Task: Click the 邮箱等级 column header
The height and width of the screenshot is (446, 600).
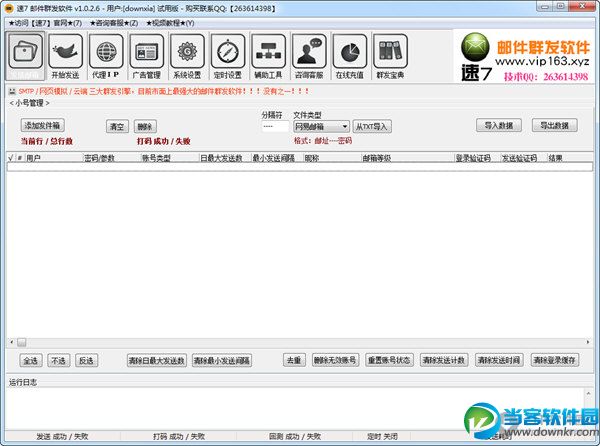Action: [408, 158]
